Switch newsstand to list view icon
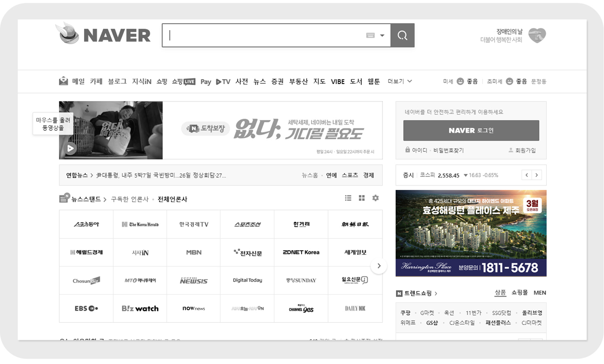The image size is (604, 364). click(348, 198)
